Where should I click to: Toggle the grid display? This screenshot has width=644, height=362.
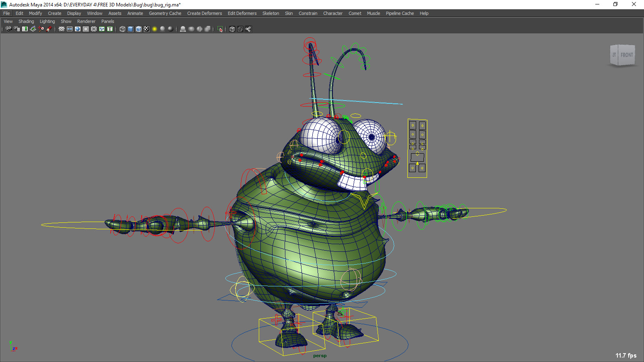61,29
